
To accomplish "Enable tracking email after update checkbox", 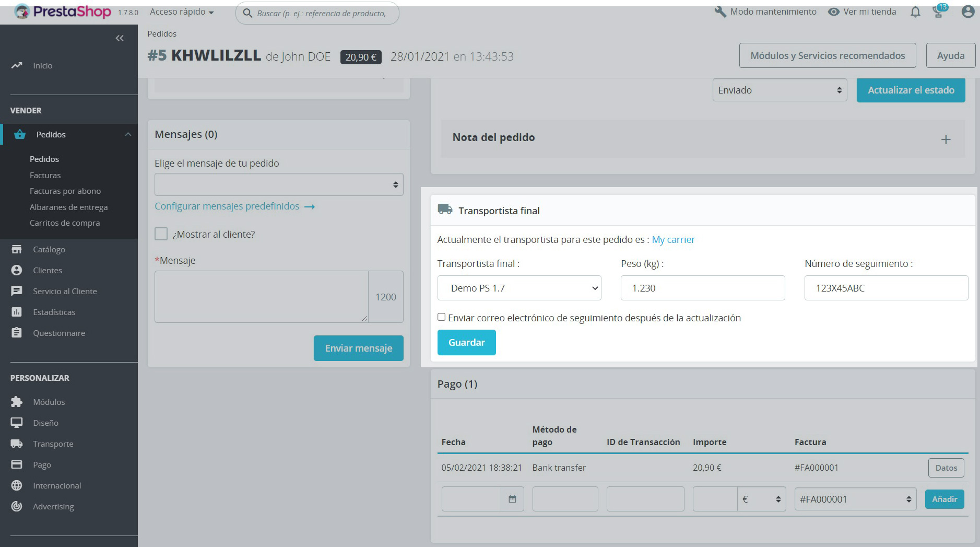I will (442, 317).
